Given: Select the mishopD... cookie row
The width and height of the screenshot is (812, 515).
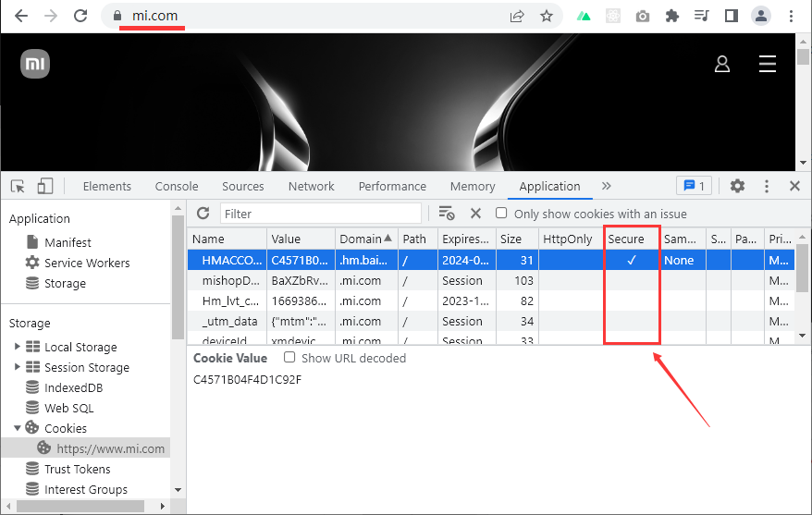Looking at the screenshot, I should (491, 280).
